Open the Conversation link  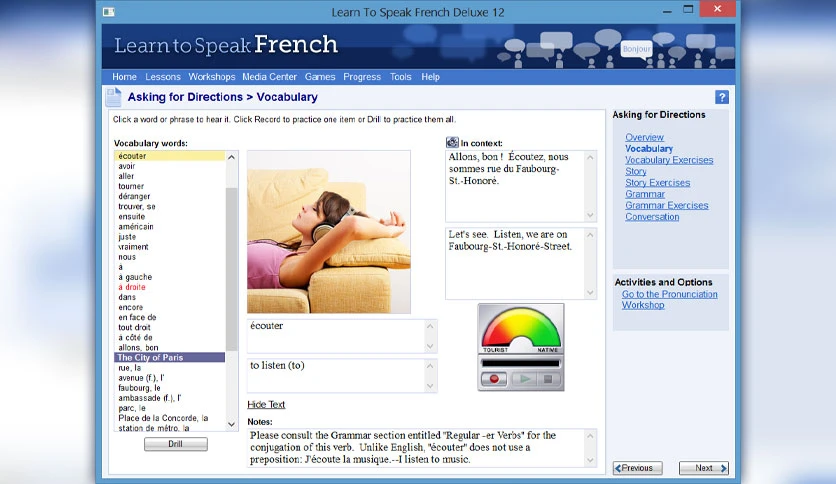pos(652,216)
